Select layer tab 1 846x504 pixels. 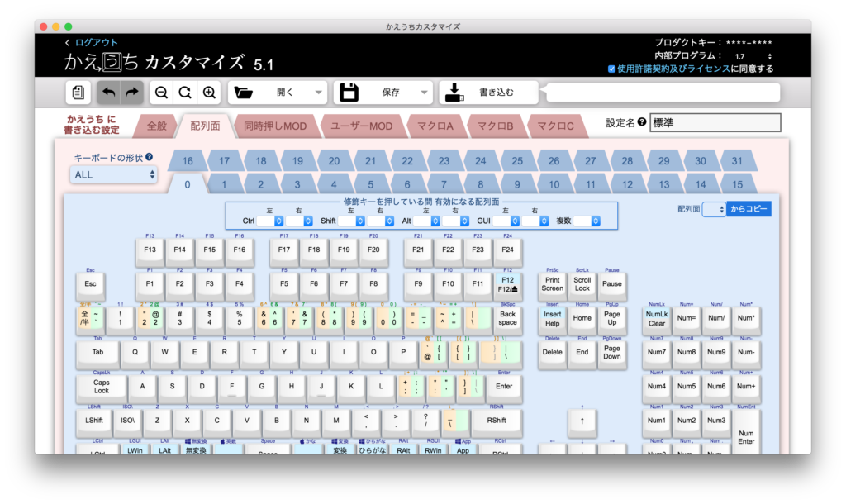[x=224, y=184]
